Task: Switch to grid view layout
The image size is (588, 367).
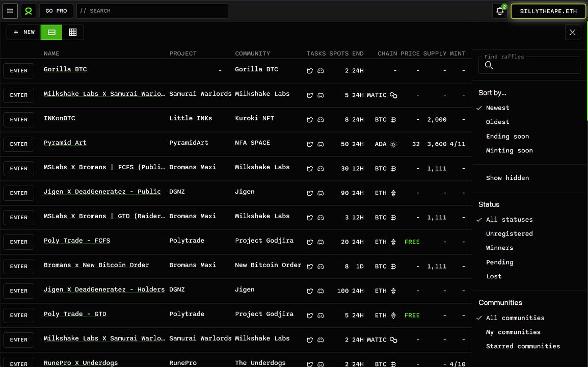Action: pos(73,32)
